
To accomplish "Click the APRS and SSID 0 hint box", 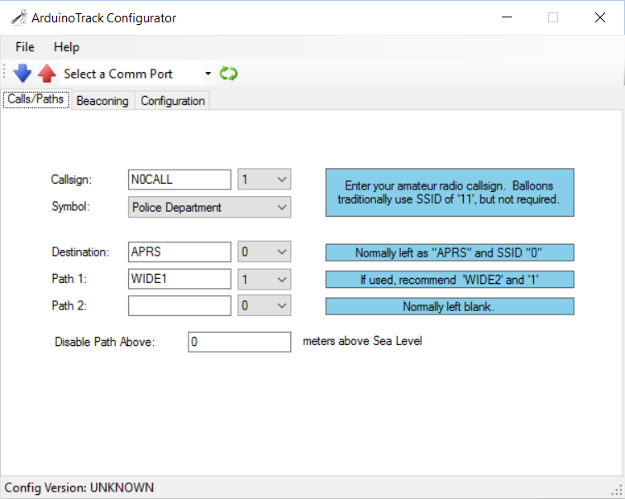I will (450, 253).
